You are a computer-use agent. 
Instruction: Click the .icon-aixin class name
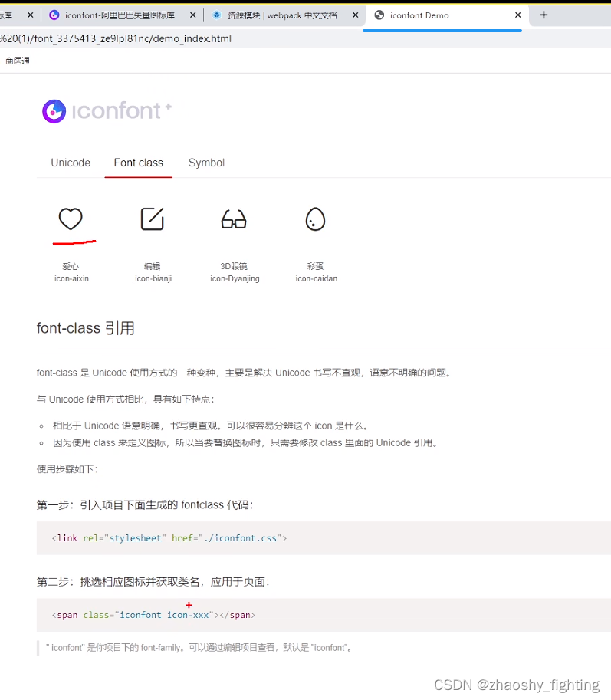pyautogui.click(x=71, y=278)
